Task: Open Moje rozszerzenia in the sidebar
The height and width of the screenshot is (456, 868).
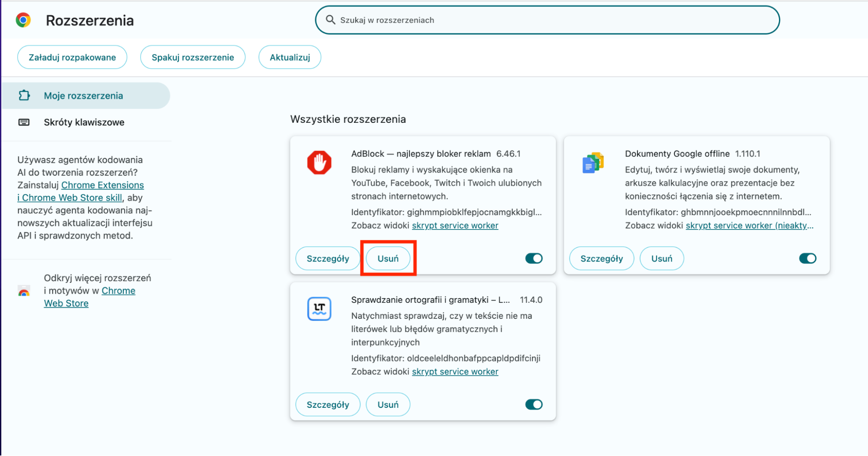Action: (x=86, y=95)
